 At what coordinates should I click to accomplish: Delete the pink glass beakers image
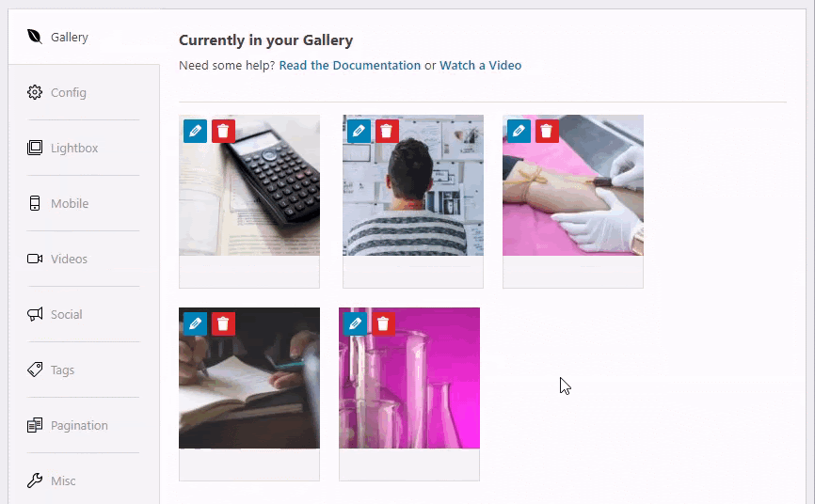click(384, 323)
